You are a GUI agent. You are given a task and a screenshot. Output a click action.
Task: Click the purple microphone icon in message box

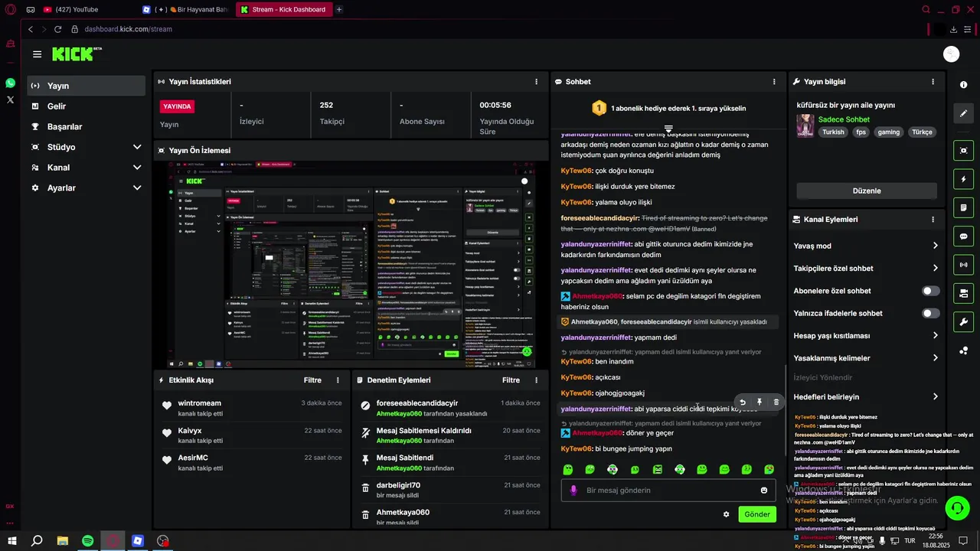tap(573, 491)
